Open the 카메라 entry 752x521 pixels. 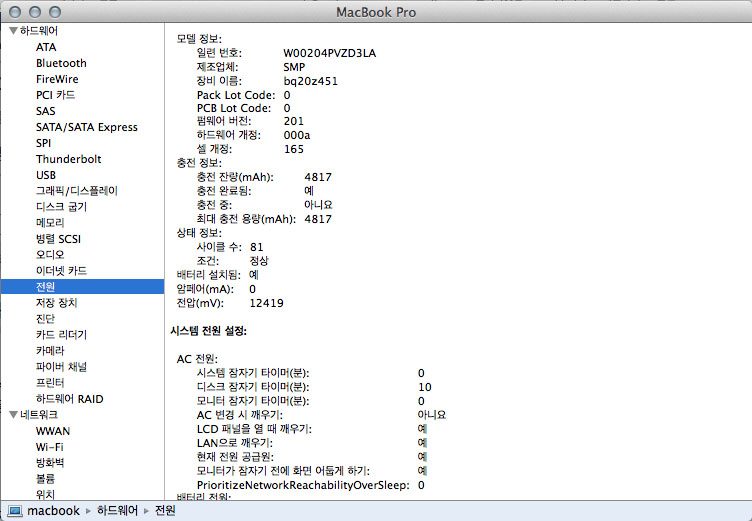pos(50,351)
